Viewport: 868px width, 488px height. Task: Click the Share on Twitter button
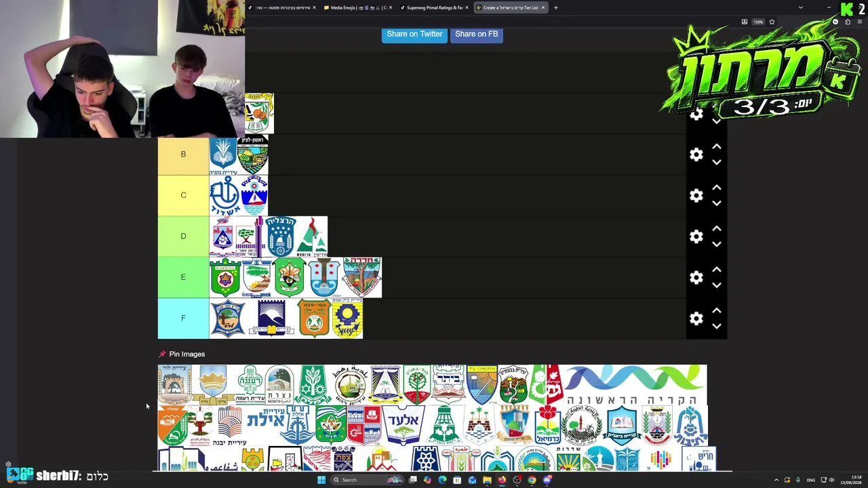414,34
